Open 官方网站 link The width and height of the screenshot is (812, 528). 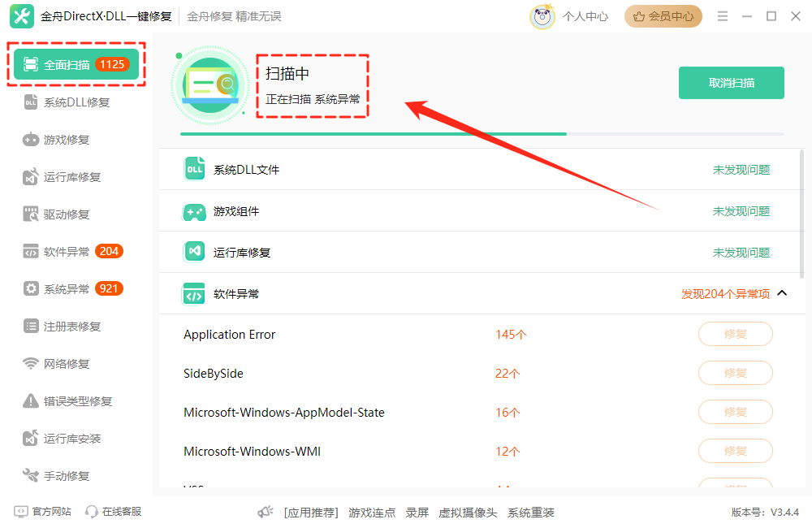pyautogui.click(x=51, y=512)
